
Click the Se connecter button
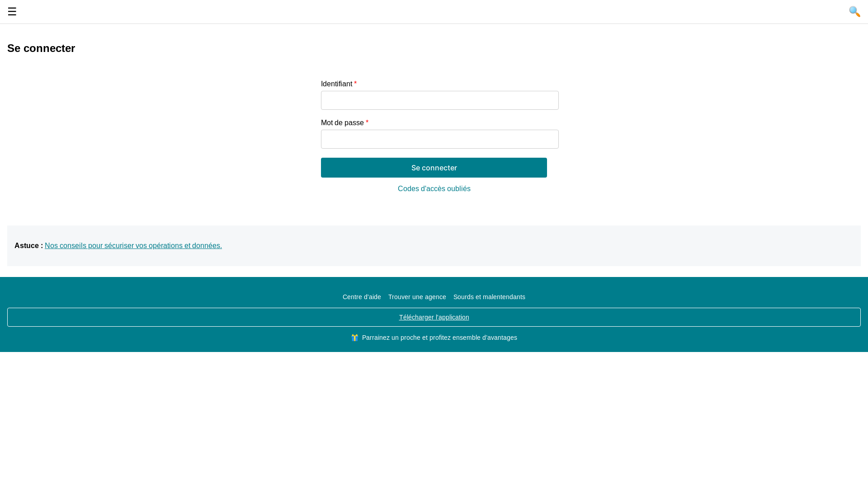point(434,168)
